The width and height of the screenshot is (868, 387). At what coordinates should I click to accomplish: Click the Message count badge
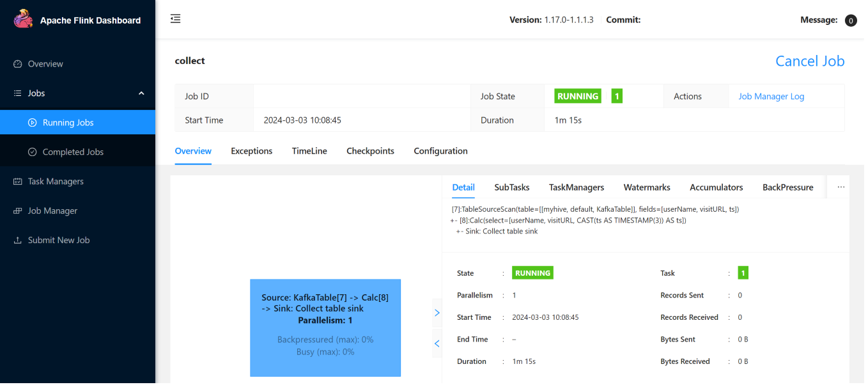(x=851, y=20)
